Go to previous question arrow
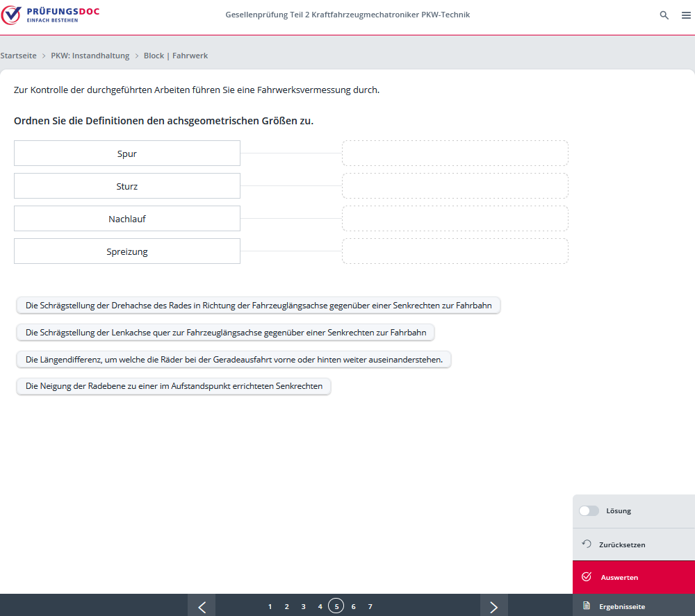The height and width of the screenshot is (616, 695). (202, 606)
